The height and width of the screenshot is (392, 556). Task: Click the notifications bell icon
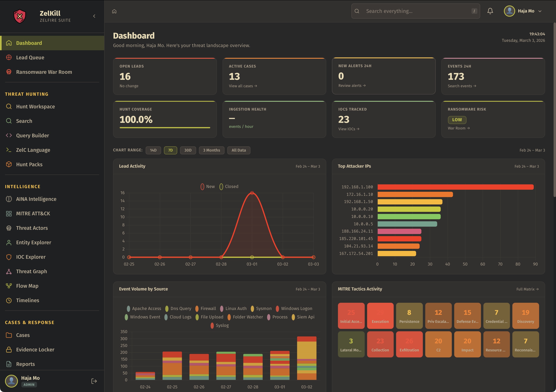click(490, 11)
